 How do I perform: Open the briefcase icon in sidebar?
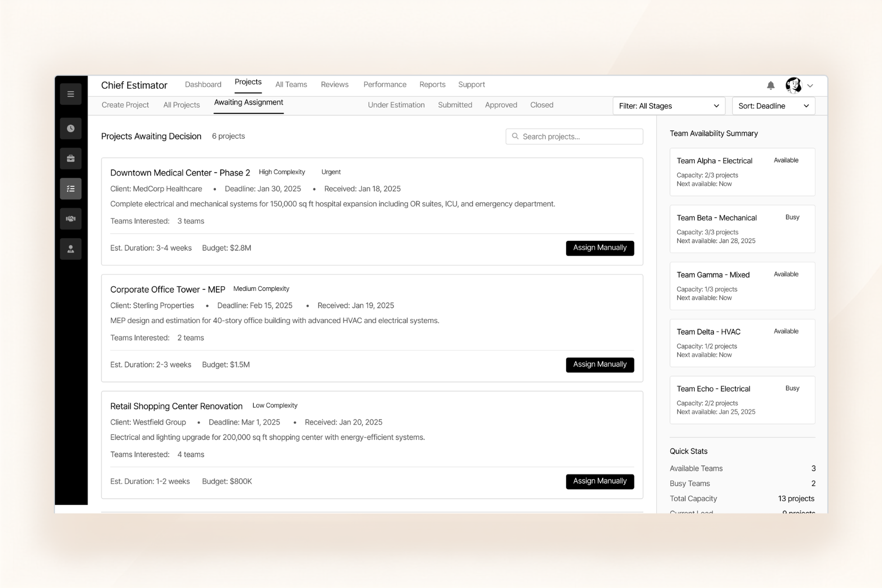(x=70, y=159)
